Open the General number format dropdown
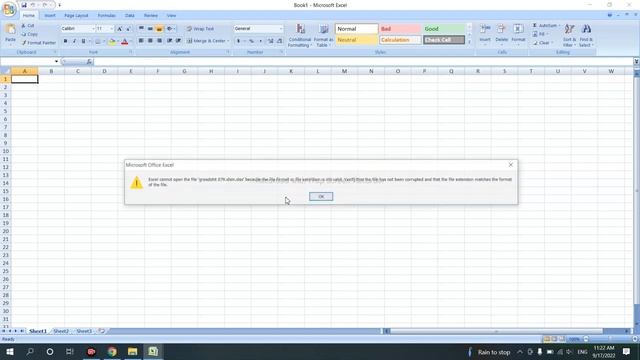The width and height of the screenshot is (640, 360). pyautogui.click(x=281, y=29)
